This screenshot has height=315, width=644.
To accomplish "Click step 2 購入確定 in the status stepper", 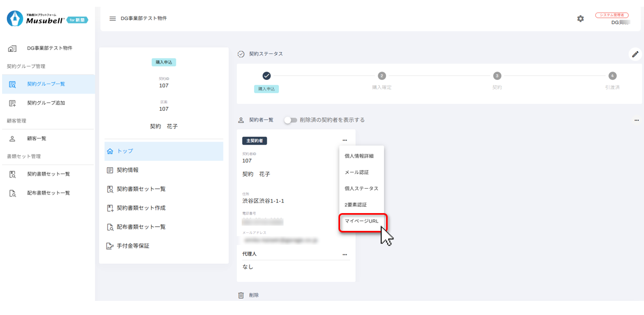I will click(382, 76).
